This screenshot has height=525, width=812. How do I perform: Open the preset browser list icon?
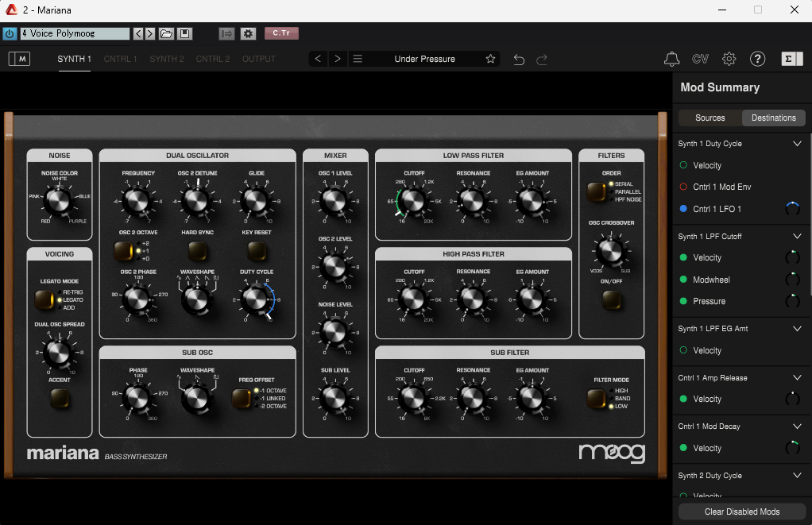(358, 59)
